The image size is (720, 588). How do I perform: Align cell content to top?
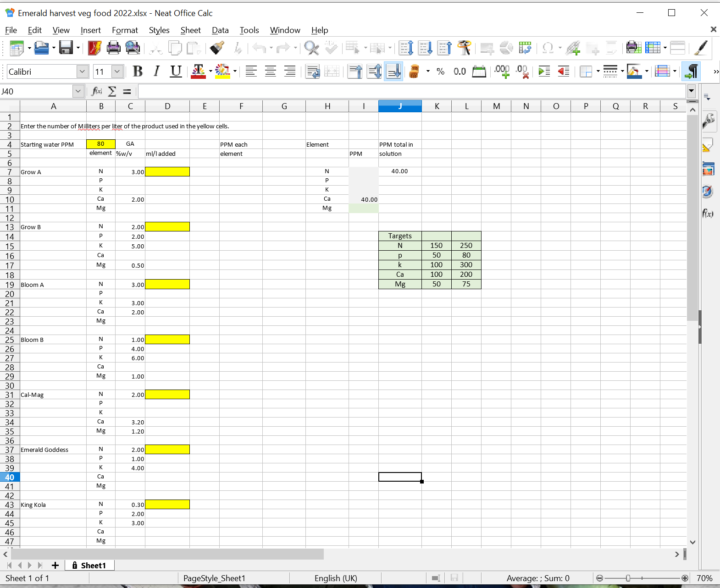[355, 71]
